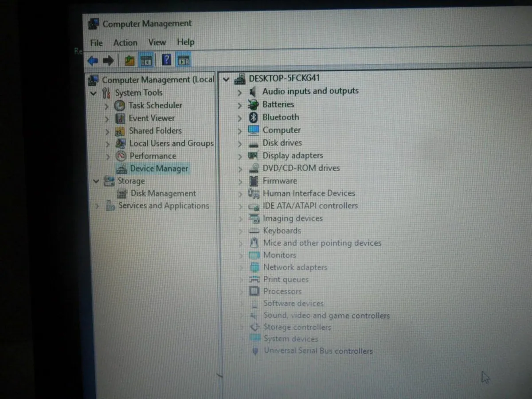
Task: Click the Batteries category icon
Action: point(254,104)
